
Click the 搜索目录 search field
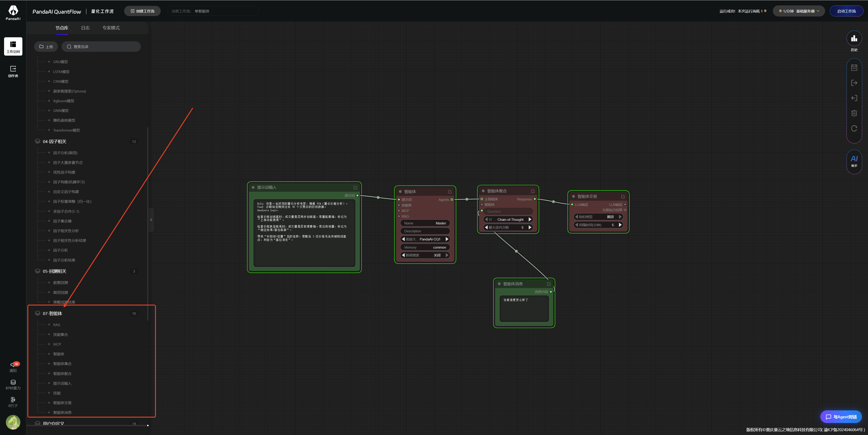pos(101,47)
